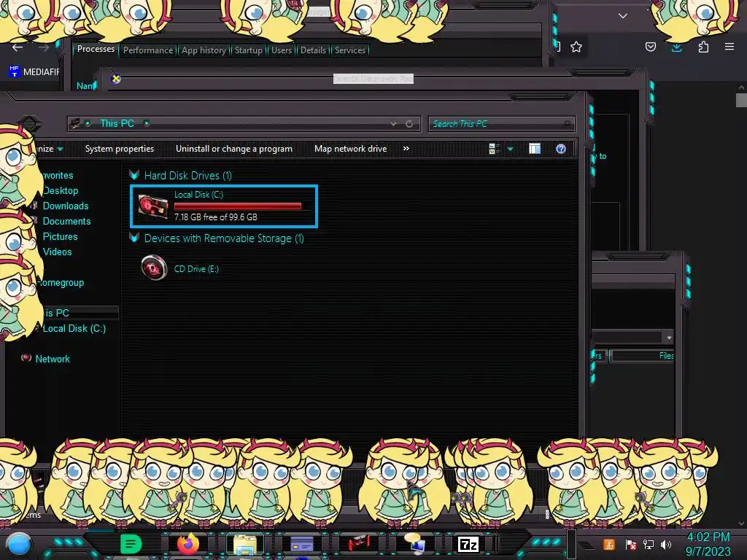Expand the browser tab list chevron
This screenshot has height=560, width=747.
[x=623, y=16]
